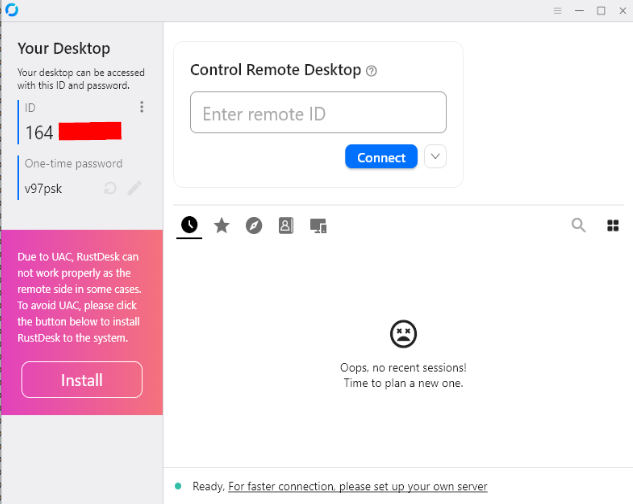Refresh the one-time password
Image resolution: width=633 pixels, height=504 pixels.
110,188
